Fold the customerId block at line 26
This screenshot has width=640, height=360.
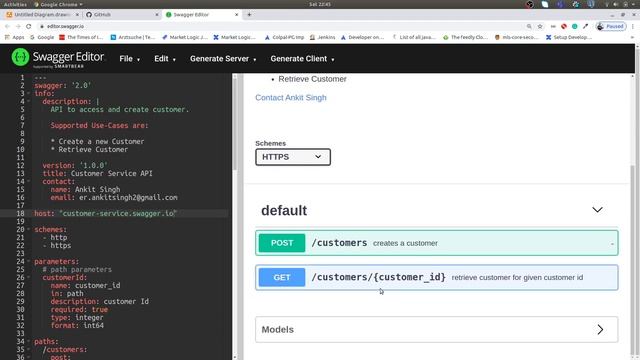[x=29, y=277]
